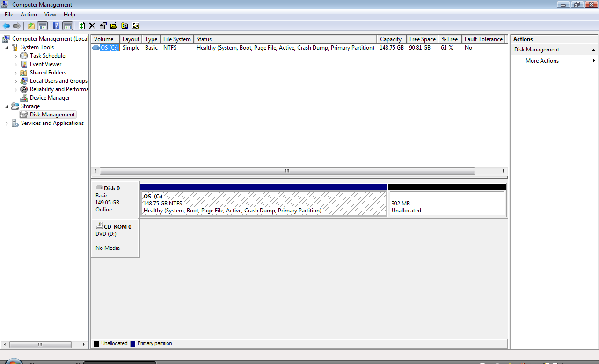Select the 302 MB Unallocated region

click(x=447, y=204)
